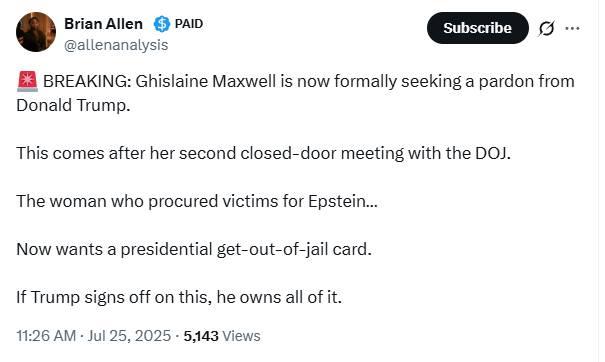Image resolution: width=605 pixels, height=362 pixels.
Task: Select the closed-door meeting with DOJ sentence
Action: pyautogui.click(x=264, y=153)
